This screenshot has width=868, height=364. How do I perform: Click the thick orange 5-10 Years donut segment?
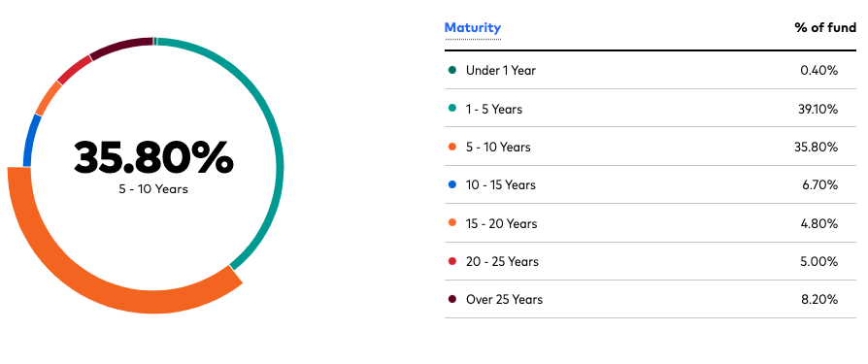point(83,277)
